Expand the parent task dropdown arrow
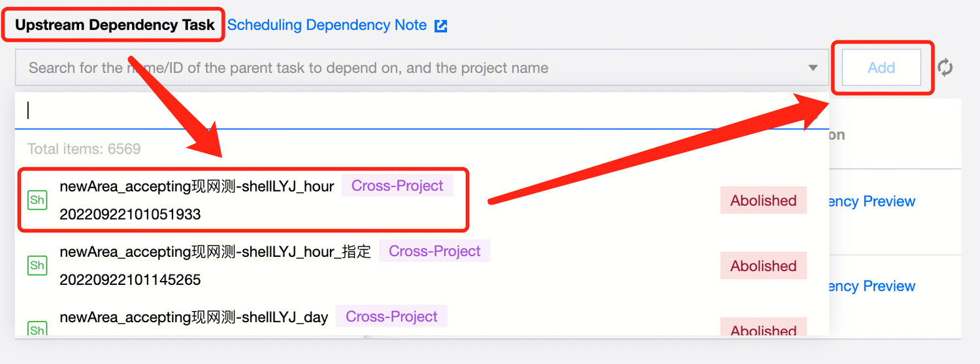Image resolution: width=980 pixels, height=364 pixels. pos(813,68)
